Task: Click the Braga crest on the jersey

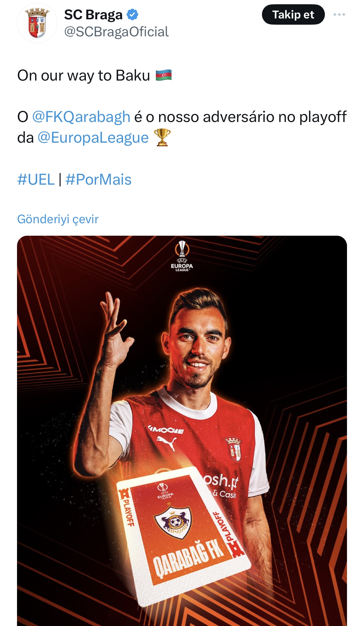Action: (233, 449)
